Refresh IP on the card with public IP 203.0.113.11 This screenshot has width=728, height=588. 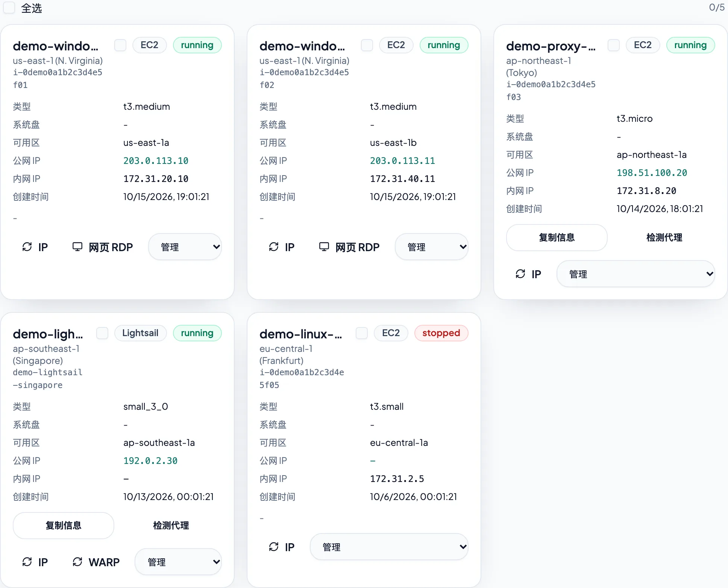click(282, 247)
